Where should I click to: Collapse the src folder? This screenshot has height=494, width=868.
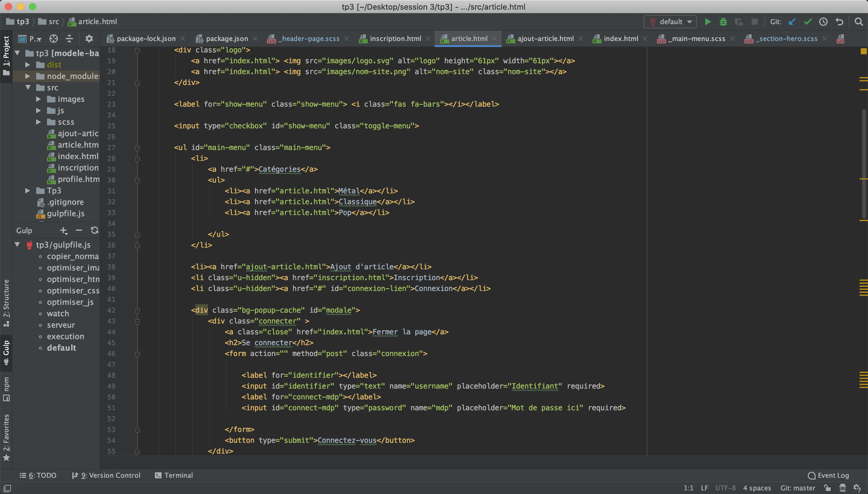[x=28, y=88]
